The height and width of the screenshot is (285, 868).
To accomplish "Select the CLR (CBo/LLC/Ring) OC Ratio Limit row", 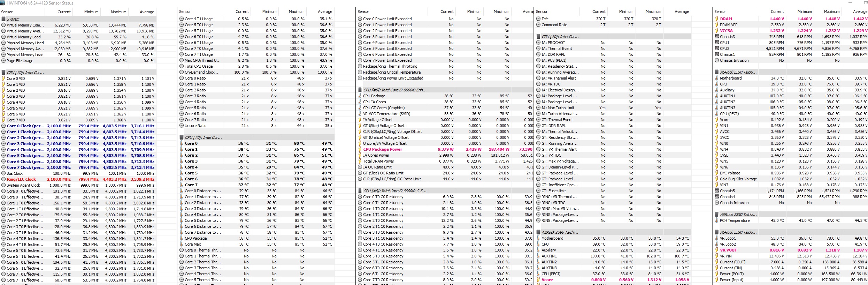I will pyautogui.click(x=445, y=179).
